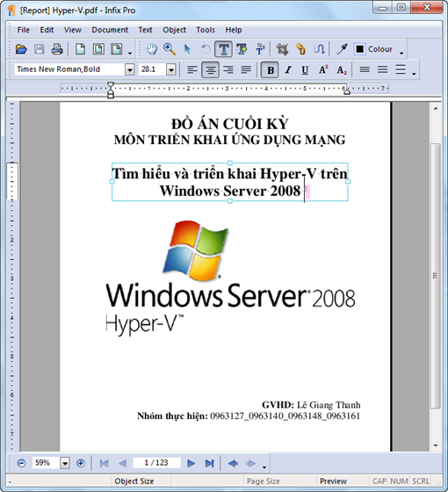Open the 59% zoom level dropdown
Image resolution: width=448 pixels, height=492 pixels.
click(65, 463)
